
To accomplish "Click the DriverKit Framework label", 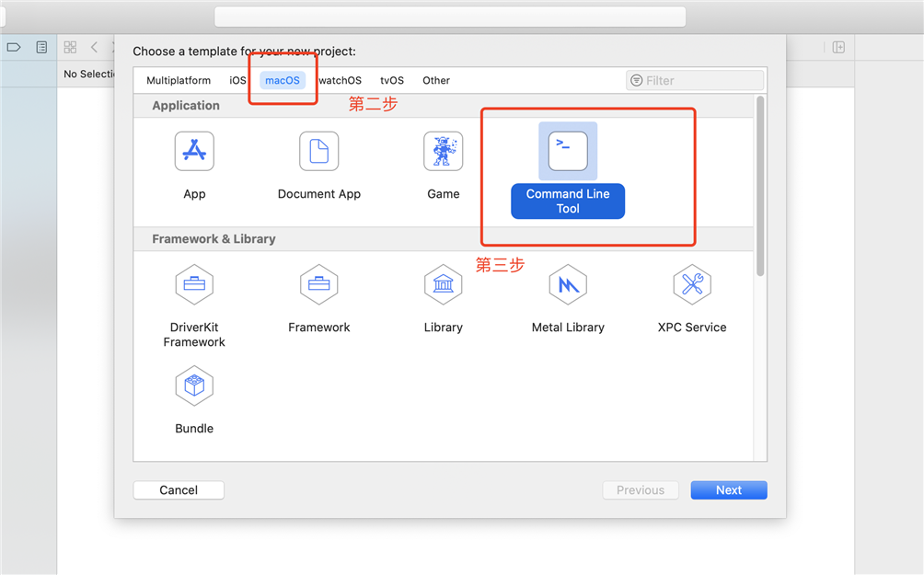I will 194,335.
